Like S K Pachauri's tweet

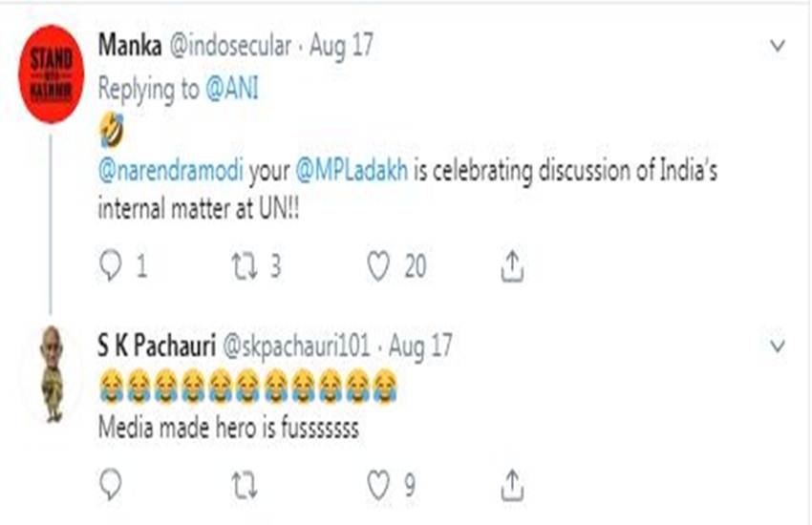[379, 486]
